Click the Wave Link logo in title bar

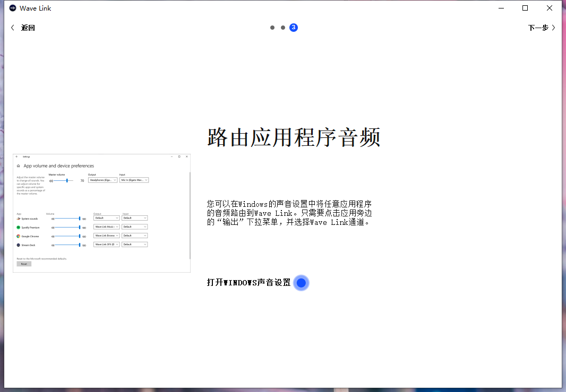click(13, 8)
